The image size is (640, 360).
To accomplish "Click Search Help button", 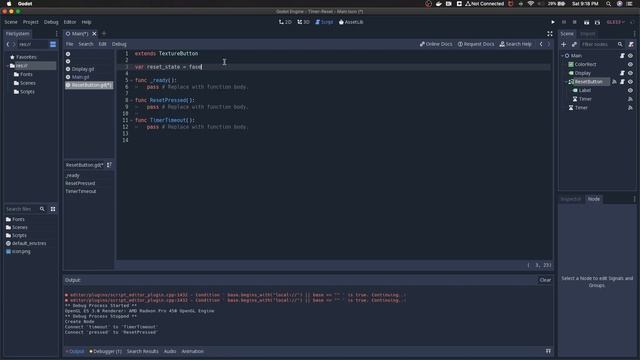I will point(516,44).
